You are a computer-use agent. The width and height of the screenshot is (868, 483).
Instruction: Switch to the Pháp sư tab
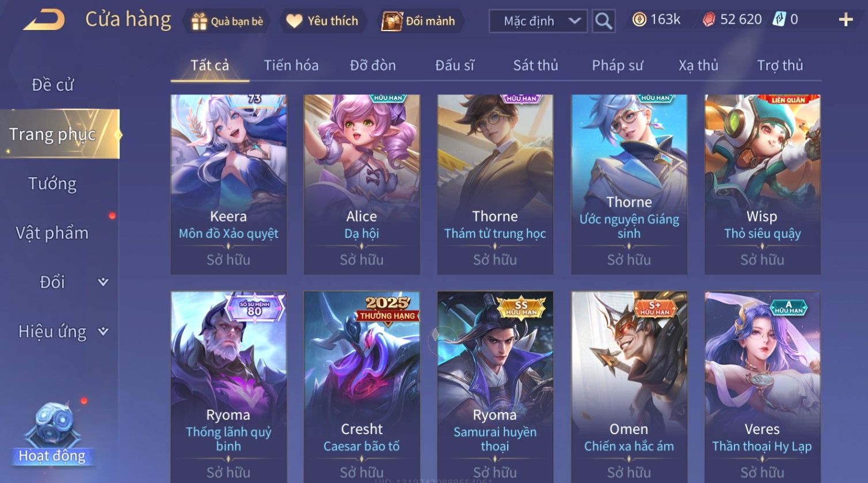[x=617, y=65]
